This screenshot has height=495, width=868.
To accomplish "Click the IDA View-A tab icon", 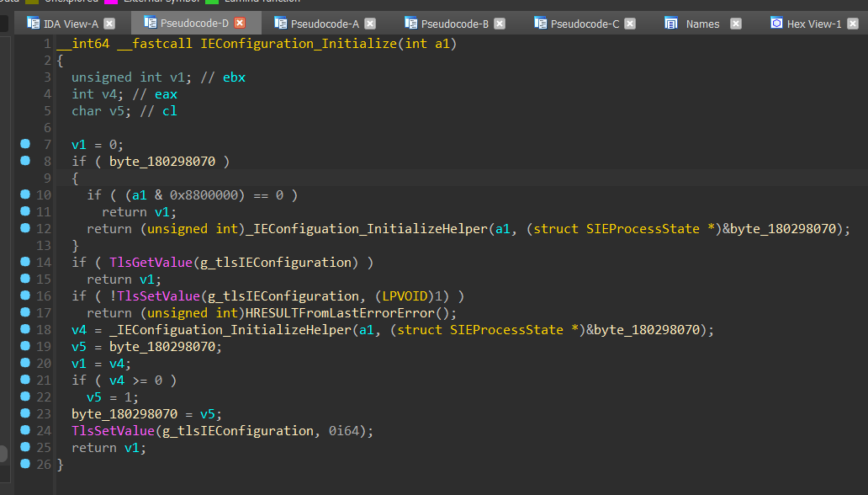I will pos(33,23).
